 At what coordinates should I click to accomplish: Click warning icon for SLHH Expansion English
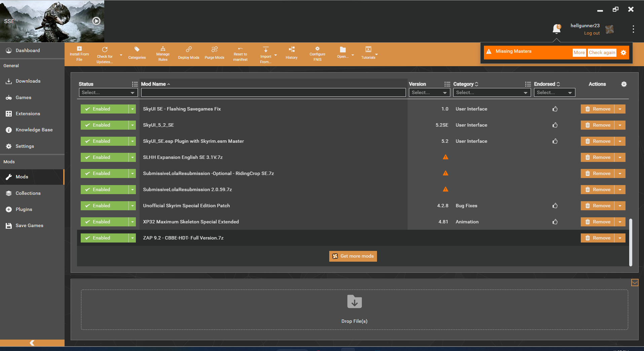tap(446, 157)
